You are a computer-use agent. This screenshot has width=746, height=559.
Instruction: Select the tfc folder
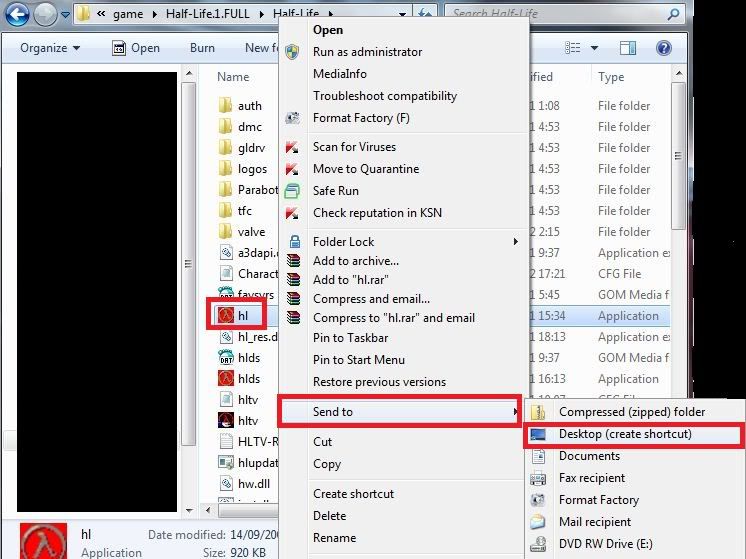235,210
